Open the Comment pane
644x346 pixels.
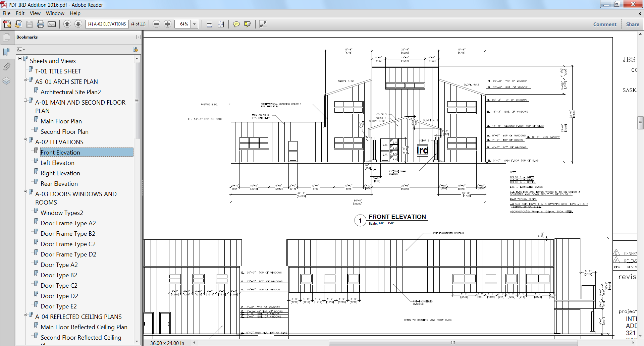[x=604, y=24]
